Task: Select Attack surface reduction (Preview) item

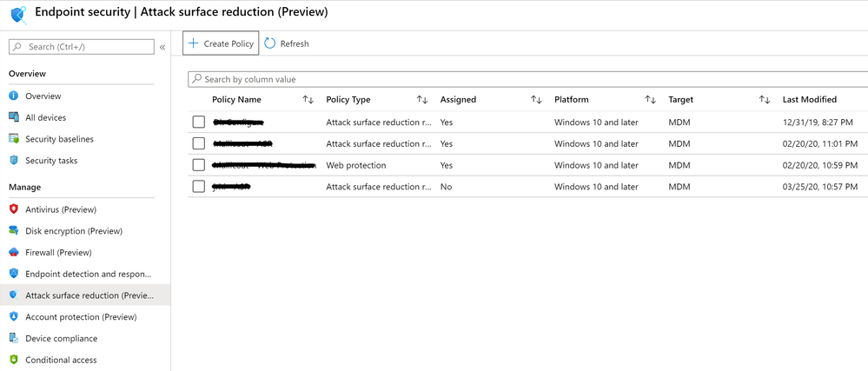Action: (89, 295)
